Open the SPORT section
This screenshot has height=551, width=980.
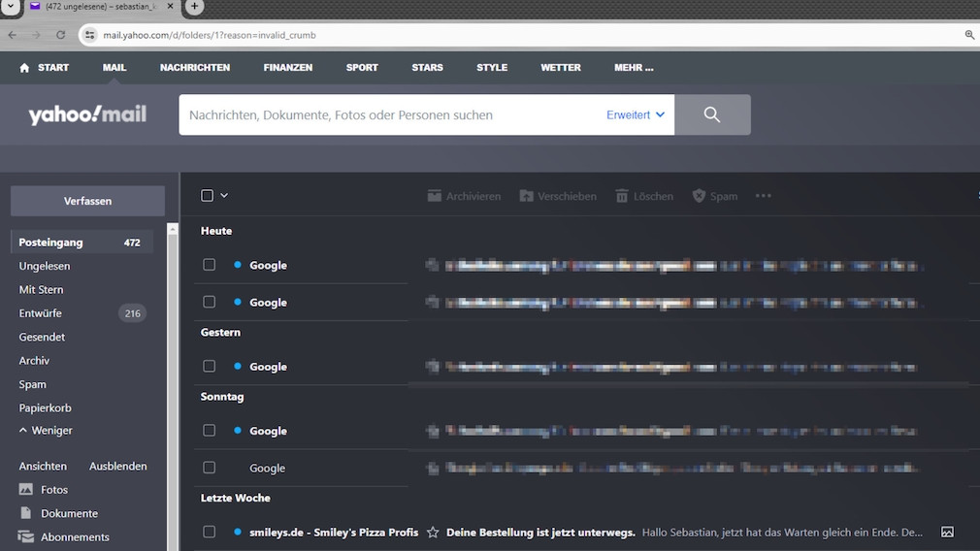tap(362, 68)
